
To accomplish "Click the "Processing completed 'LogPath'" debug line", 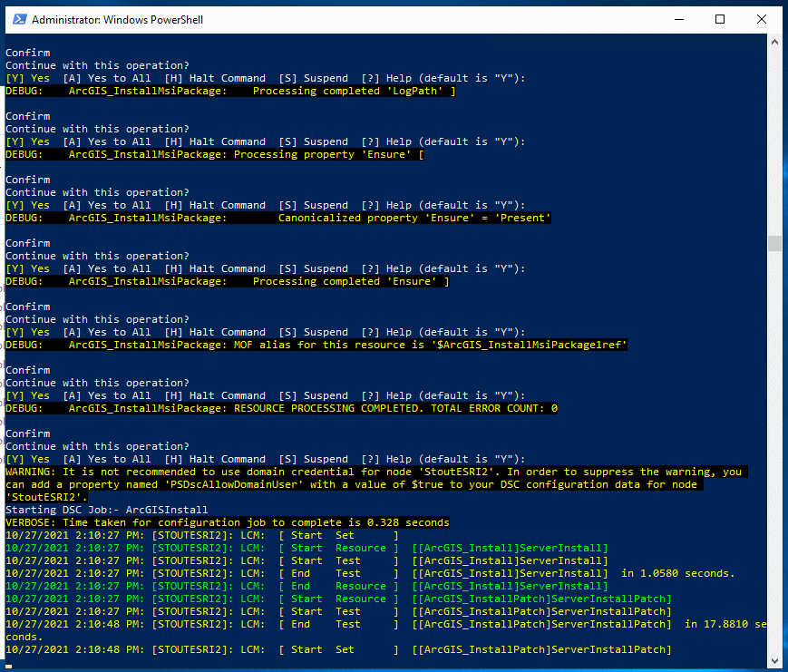I will (230, 91).
